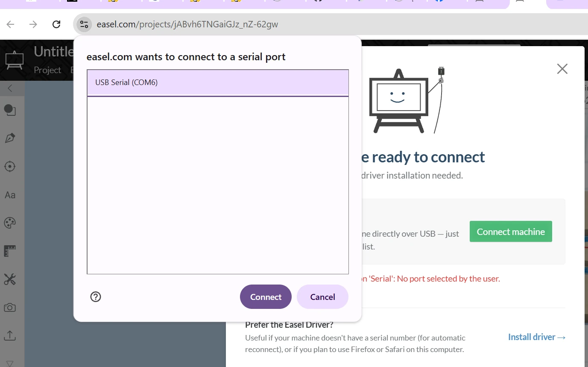Click 'easel.com wants to connect to a serial port' title

coord(186,57)
